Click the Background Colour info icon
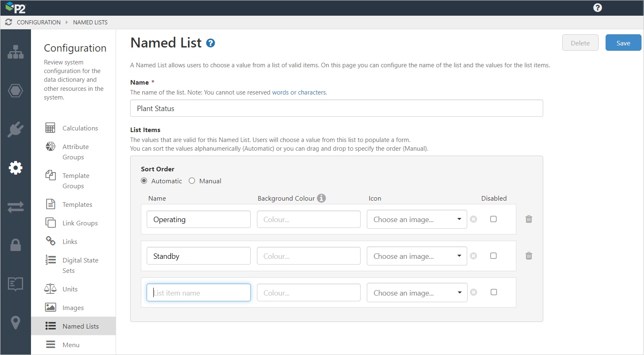This screenshot has height=355, width=644. (321, 198)
